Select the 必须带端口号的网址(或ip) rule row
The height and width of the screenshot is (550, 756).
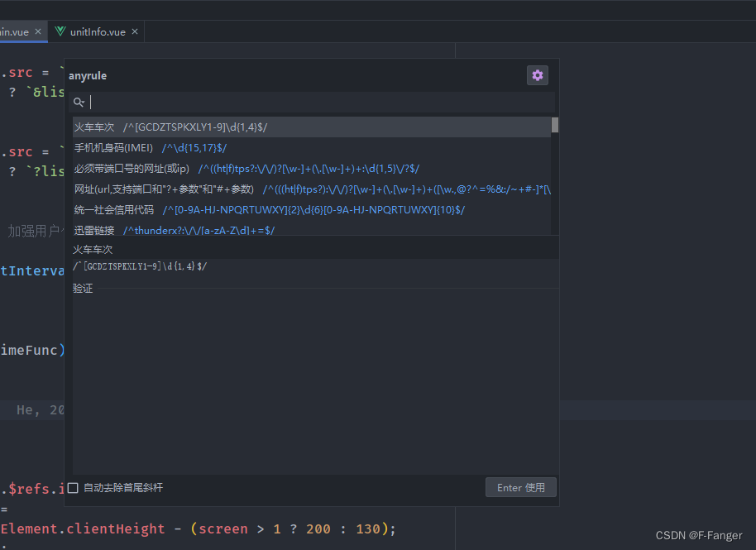click(312, 169)
